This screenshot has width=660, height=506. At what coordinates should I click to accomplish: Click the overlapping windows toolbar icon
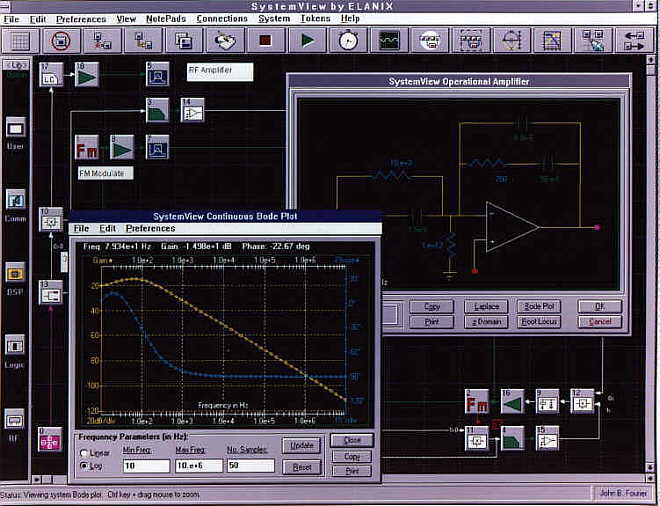[x=184, y=41]
